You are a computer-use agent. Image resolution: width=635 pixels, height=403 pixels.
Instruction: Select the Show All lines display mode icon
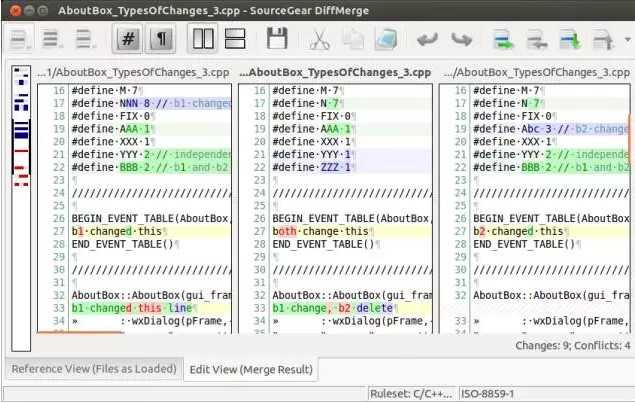click(18, 39)
